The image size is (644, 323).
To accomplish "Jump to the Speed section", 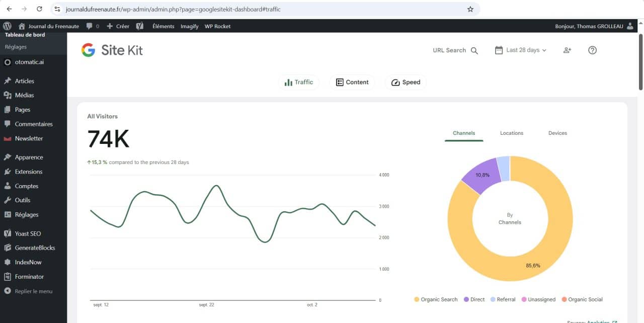I will (406, 83).
